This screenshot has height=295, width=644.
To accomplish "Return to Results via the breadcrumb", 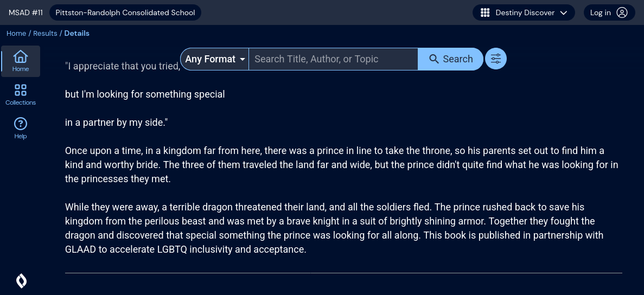I will coord(45,33).
